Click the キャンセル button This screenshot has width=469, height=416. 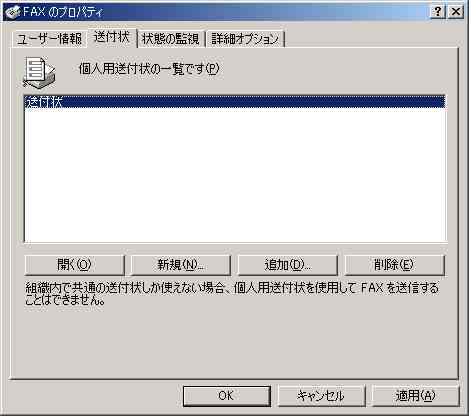[321, 396]
